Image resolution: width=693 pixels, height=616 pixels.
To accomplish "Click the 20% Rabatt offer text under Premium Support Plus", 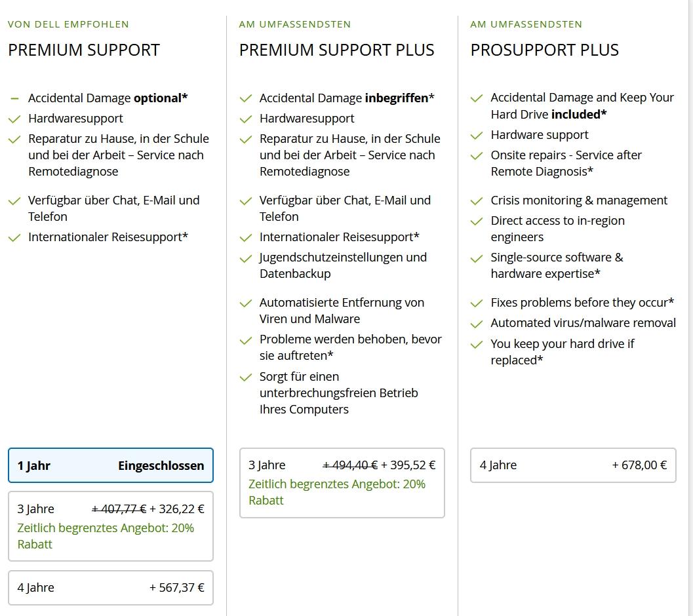I will pyautogui.click(x=336, y=491).
